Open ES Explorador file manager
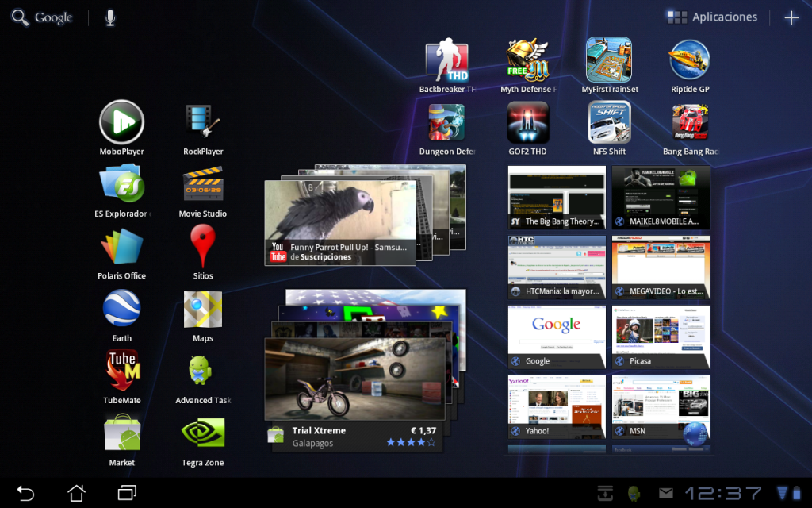Screen dimensions: 812x508 (121, 185)
